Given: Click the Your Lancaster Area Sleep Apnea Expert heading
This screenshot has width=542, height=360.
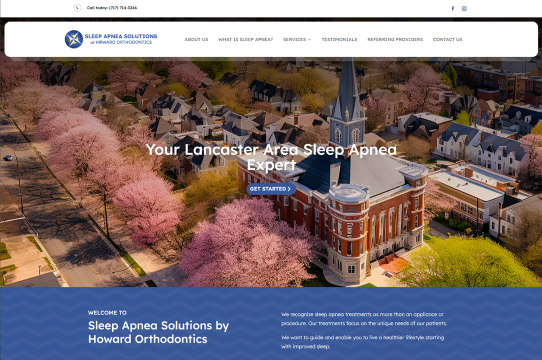Looking at the screenshot, I should click(271, 157).
